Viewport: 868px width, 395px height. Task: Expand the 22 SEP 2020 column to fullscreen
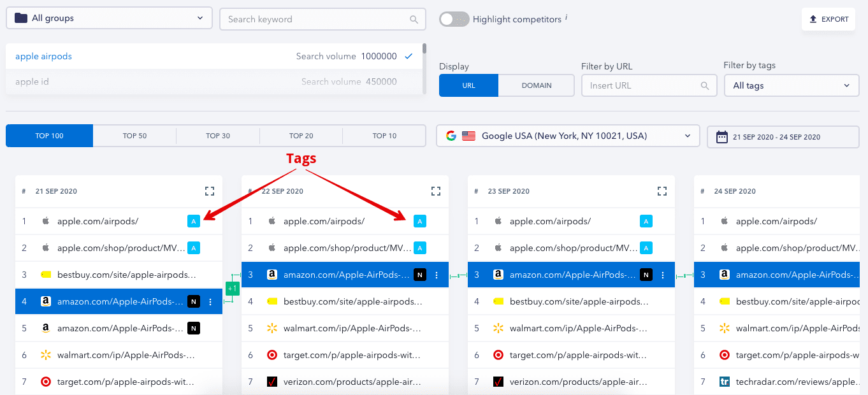(436, 191)
